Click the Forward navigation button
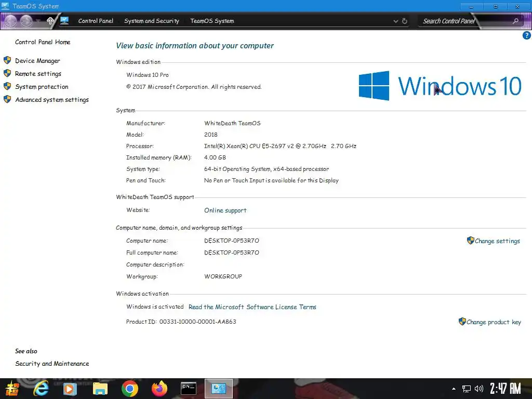Viewport: 532px width, 399px height. click(26, 21)
